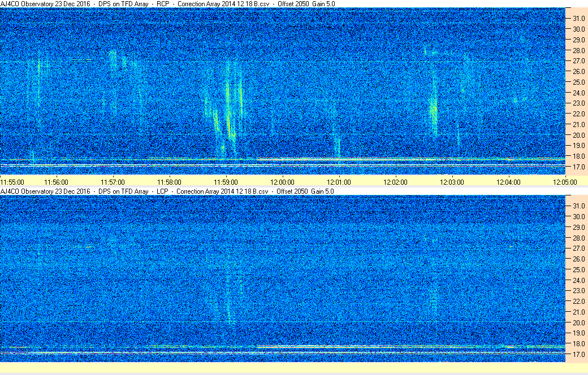This screenshot has width=588, height=375.
Task: Pick the 20.0 frequency label in LCP panel
Action: pyautogui.click(x=578, y=322)
